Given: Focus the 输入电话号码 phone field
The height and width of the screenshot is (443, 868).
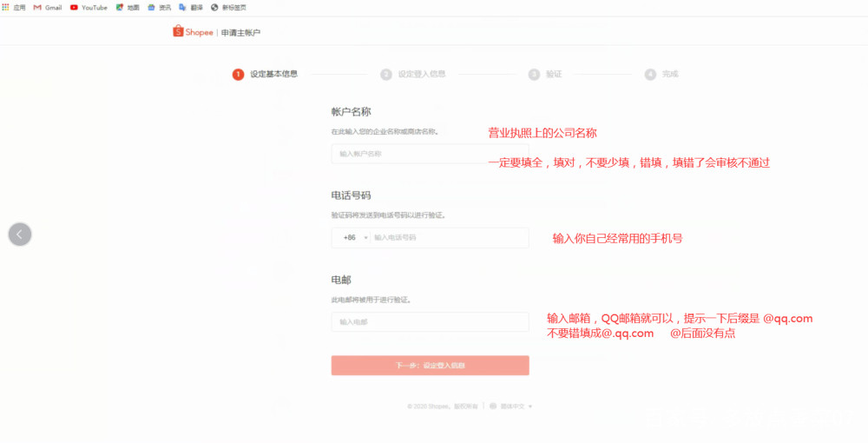Looking at the screenshot, I should click(450, 237).
